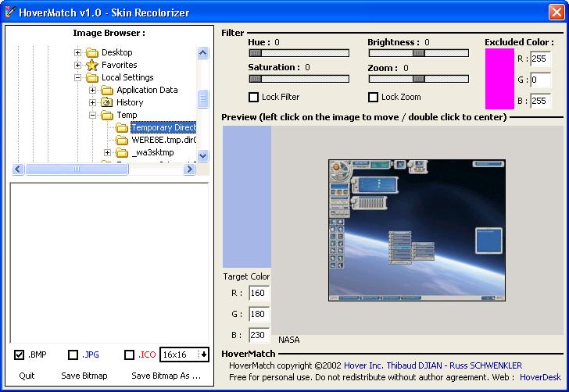Click the Target Color R field

point(259,293)
